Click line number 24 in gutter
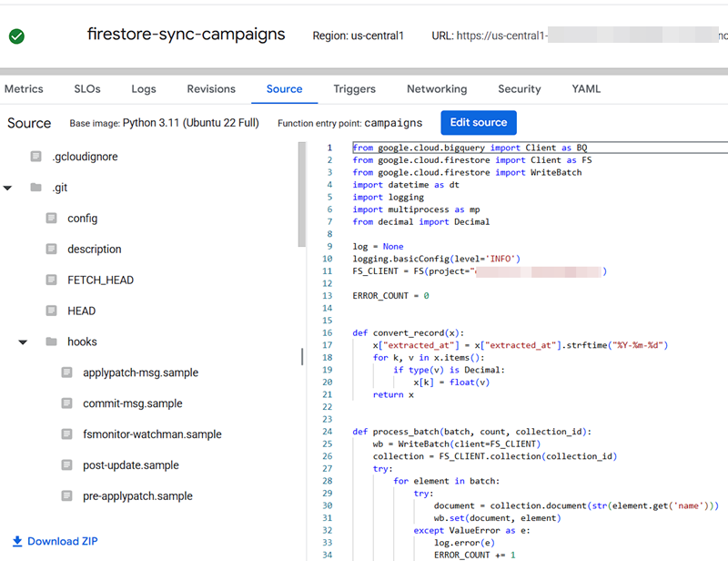The image size is (728, 561). [328, 432]
